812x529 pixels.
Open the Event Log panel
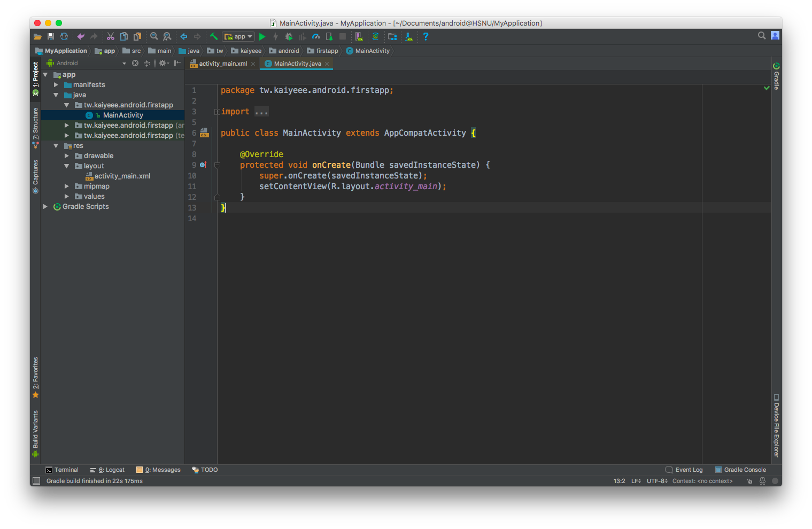684,470
